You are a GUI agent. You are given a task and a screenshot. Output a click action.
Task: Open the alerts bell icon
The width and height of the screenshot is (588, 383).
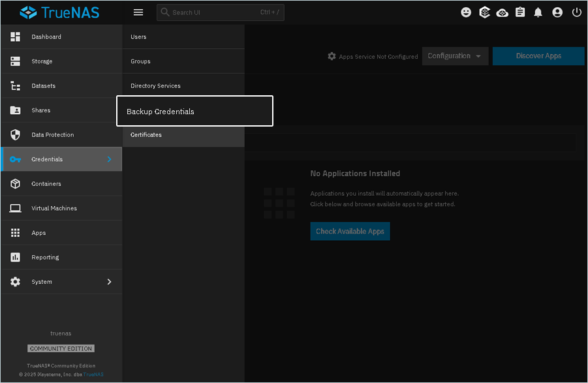click(x=538, y=12)
